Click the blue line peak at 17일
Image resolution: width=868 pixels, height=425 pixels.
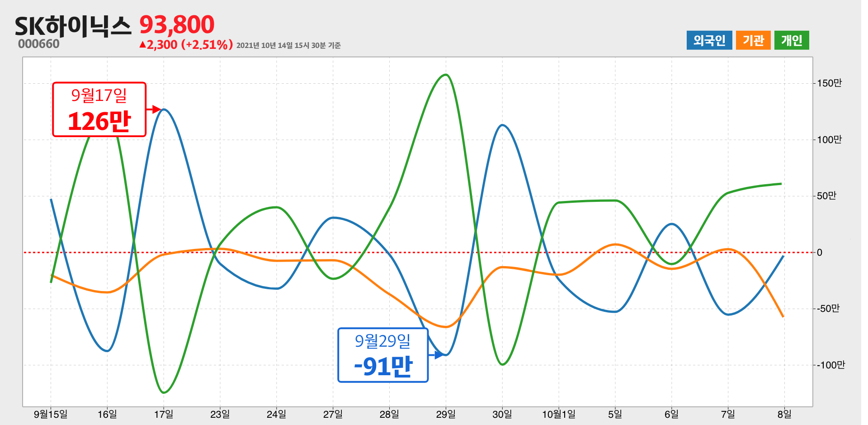(x=164, y=110)
